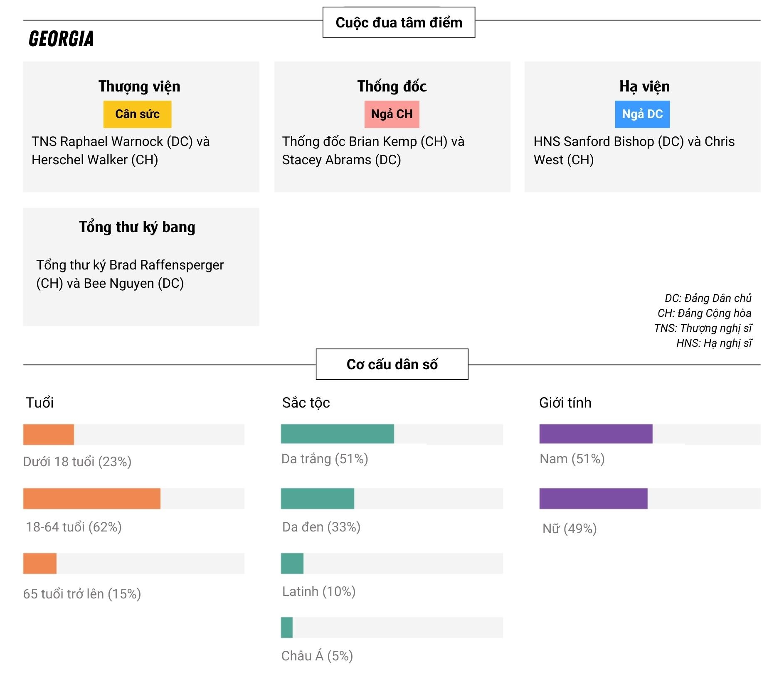Click the small green Châu Á bar
Viewport: 784px width, 697px height.
click(287, 628)
